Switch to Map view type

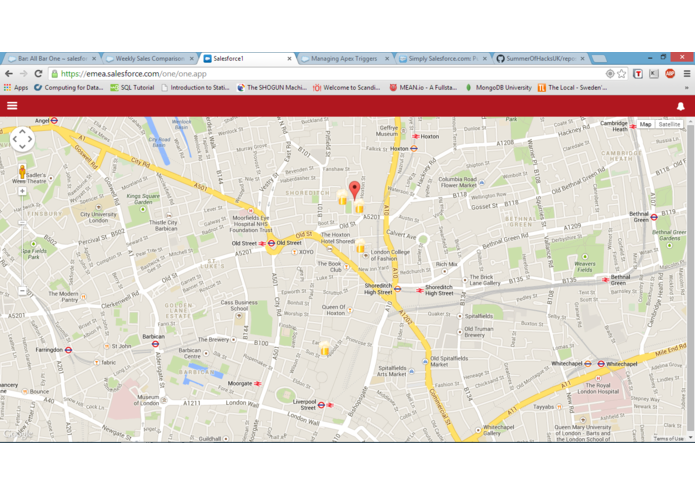[645, 124]
